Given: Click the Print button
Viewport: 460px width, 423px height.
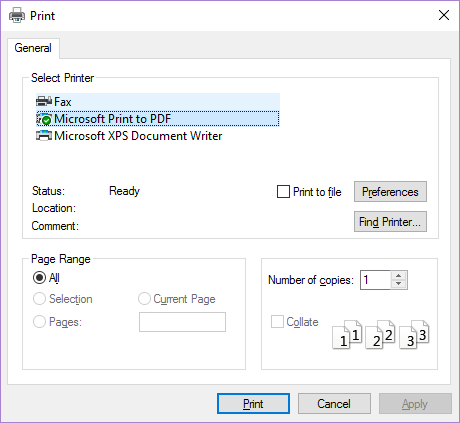Looking at the screenshot, I should [253, 404].
